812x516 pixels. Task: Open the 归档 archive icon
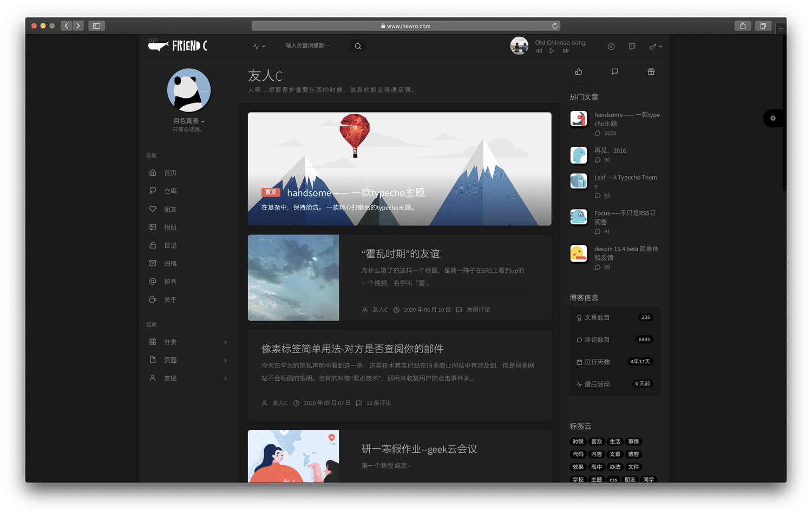tap(153, 263)
